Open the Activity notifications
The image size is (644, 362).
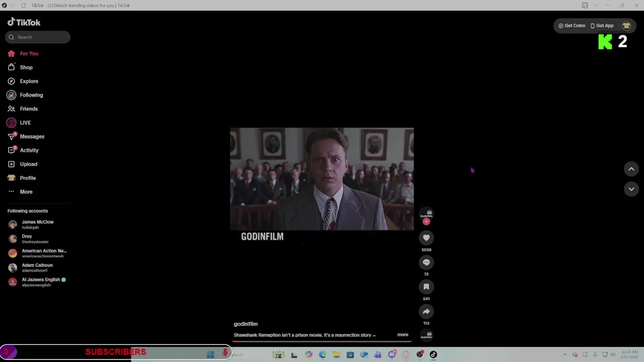tap(23, 150)
